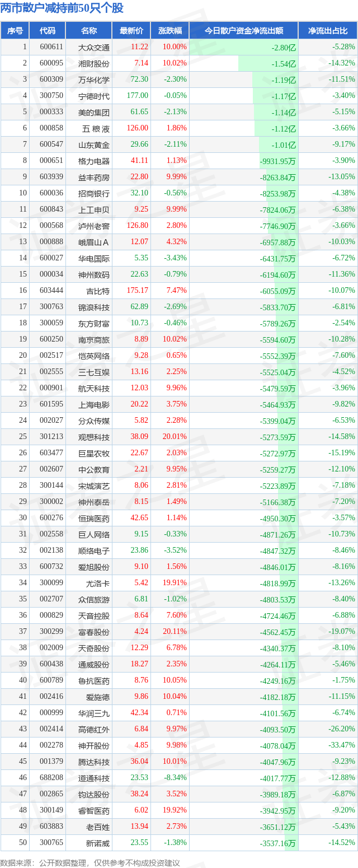Click 航天科技 ratio -3.96%
This screenshot has height=868, width=358.
pos(343,388)
